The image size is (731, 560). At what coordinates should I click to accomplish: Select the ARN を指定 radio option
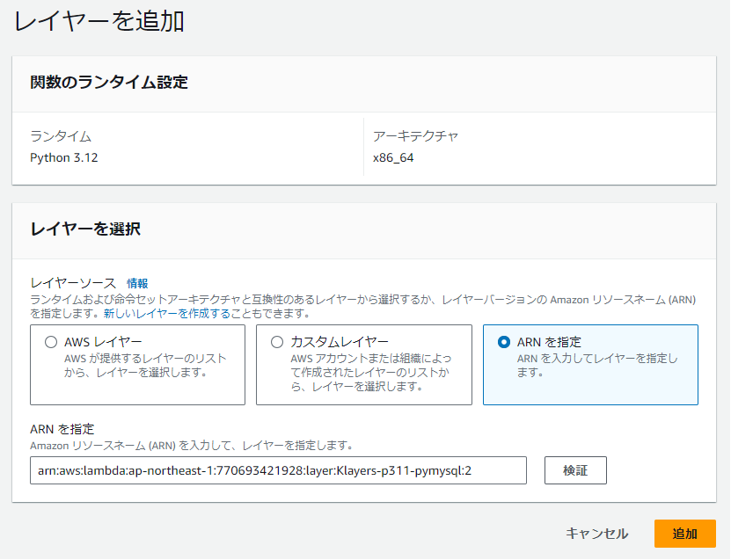[503, 342]
